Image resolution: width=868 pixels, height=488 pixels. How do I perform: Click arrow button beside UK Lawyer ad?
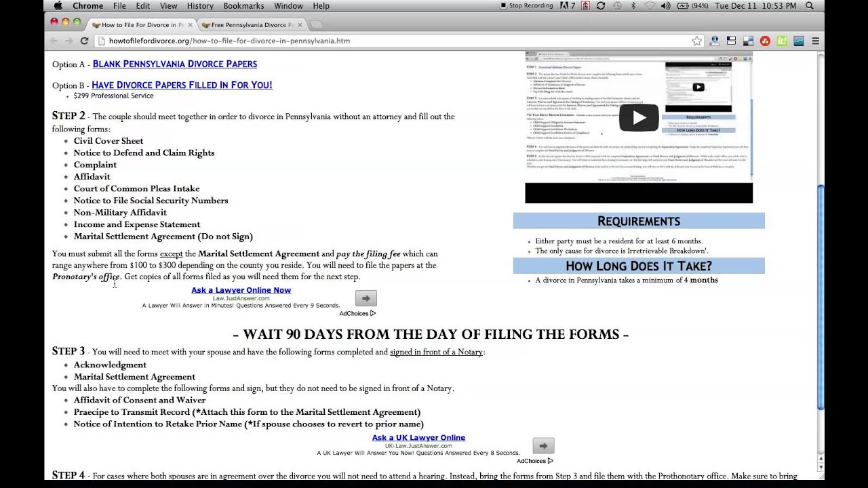click(543, 446)
